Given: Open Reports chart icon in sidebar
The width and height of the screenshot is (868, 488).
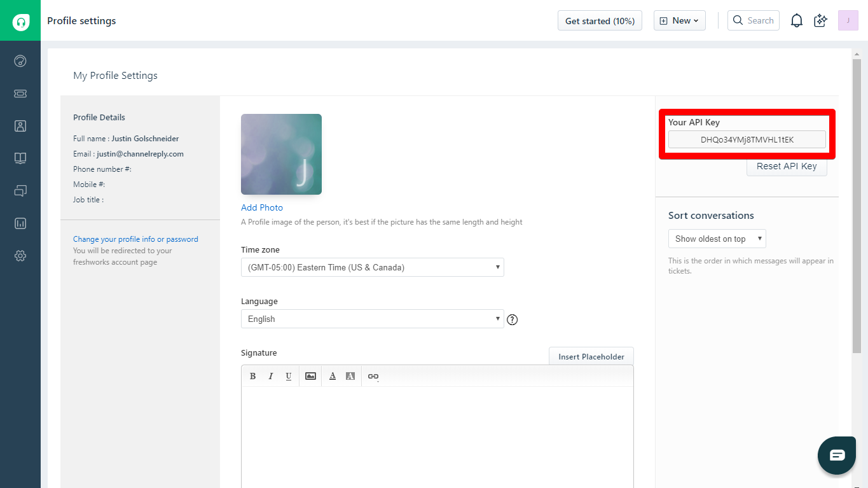Looking at the screenshot, I should (x=20, y=223).
